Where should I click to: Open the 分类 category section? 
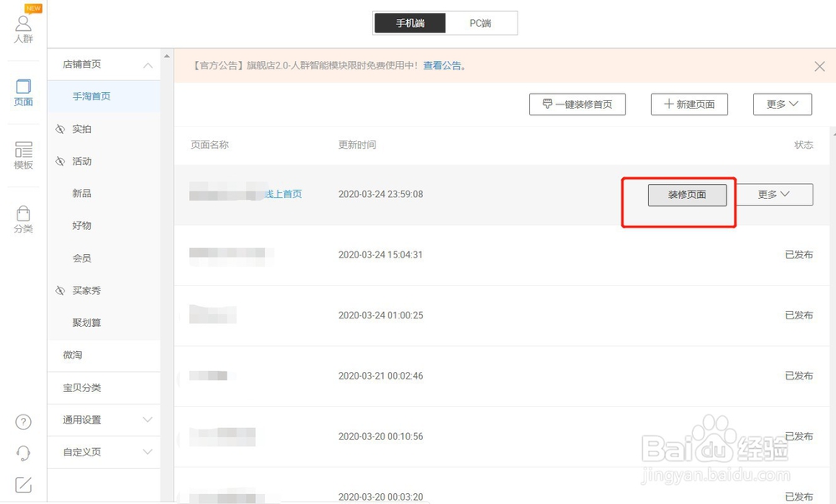pos(23,220)
